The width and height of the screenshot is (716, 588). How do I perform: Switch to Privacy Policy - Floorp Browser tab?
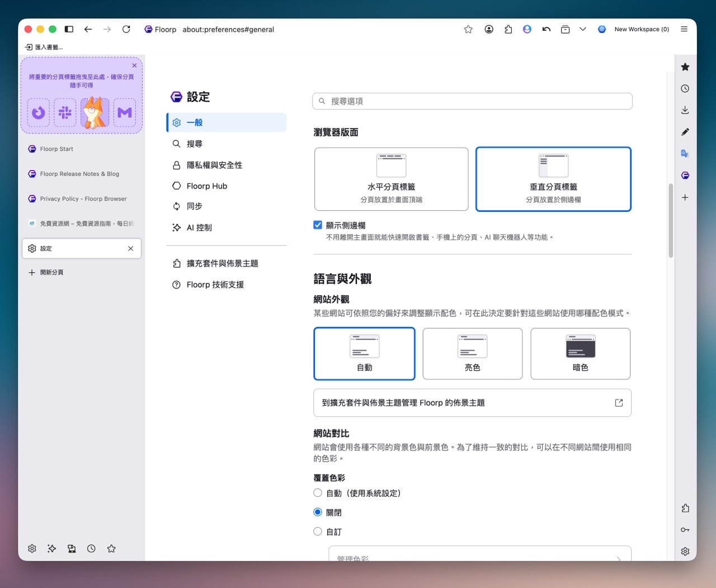coord(82,198)
